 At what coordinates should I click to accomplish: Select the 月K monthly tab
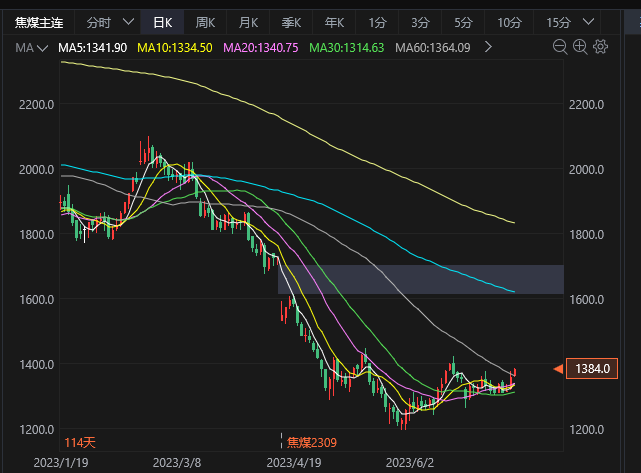click(247, 22)
